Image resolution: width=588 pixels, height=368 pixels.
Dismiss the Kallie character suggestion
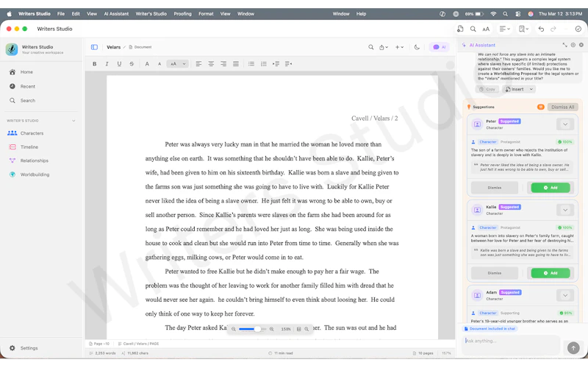click(x=494, y=273)
